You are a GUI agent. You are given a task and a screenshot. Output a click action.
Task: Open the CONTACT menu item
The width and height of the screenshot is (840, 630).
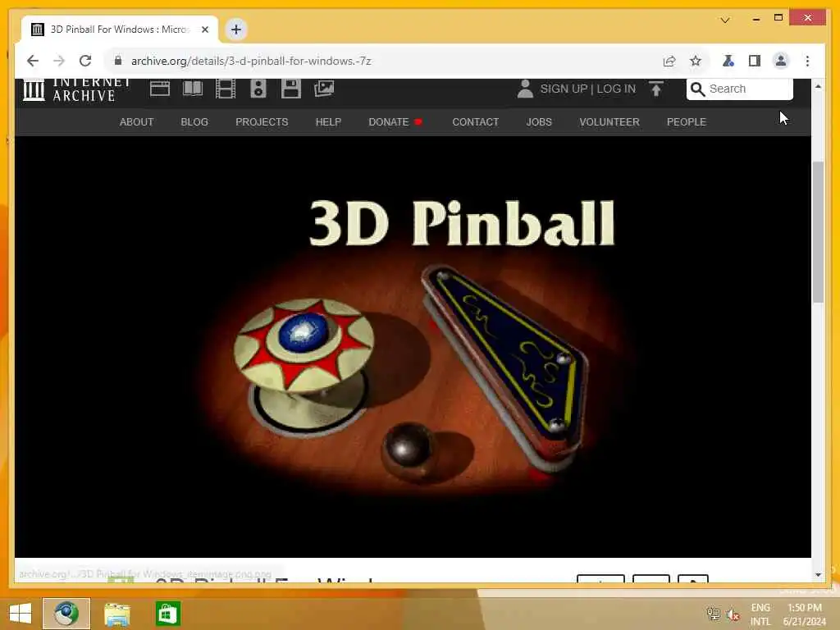[x=476, y=122]
